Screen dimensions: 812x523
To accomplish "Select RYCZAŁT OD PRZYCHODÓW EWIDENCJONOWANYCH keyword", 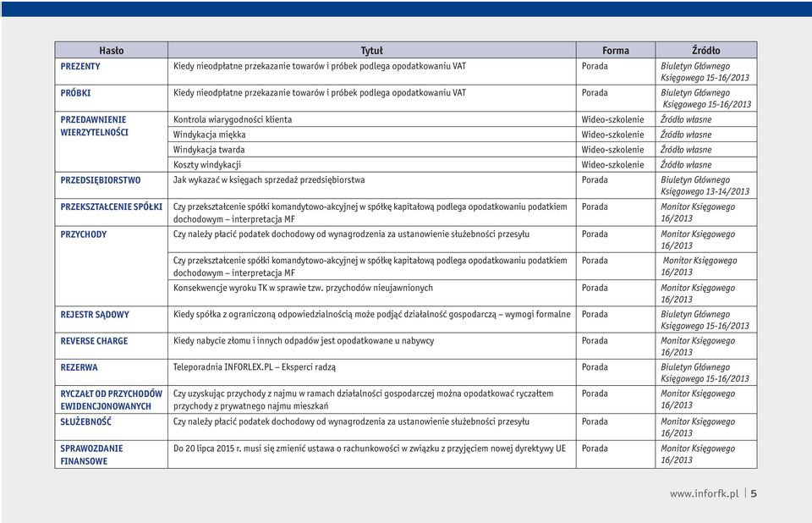I will 112,400.
